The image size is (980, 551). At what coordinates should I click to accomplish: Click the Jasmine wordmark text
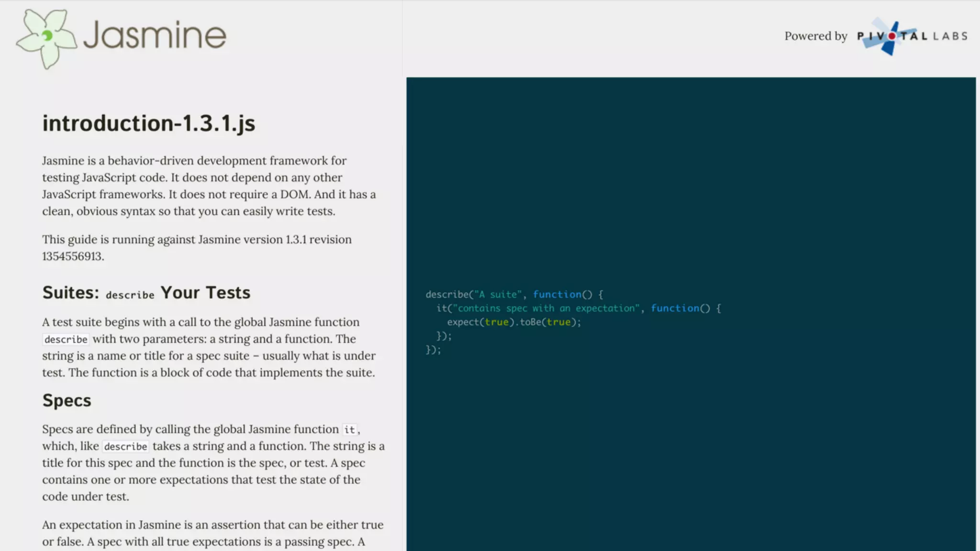click(155, 35)
